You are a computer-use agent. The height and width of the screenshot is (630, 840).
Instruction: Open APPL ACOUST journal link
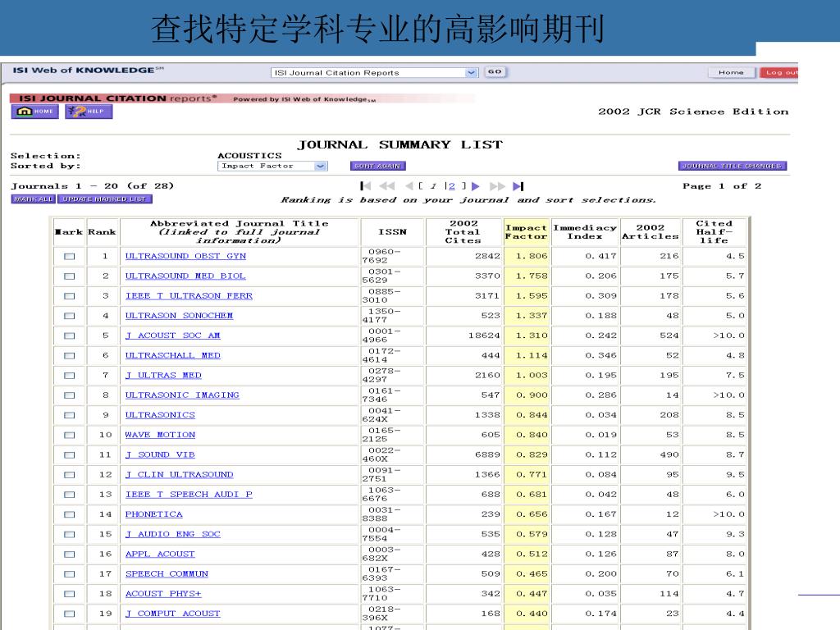pos(160,554)
